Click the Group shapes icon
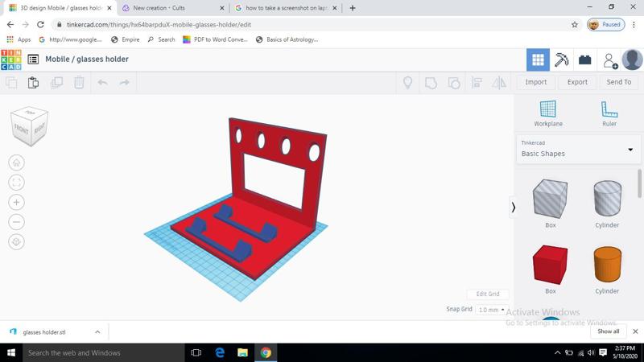The width and height of the screenshot is (644, 362). point(431,83)
